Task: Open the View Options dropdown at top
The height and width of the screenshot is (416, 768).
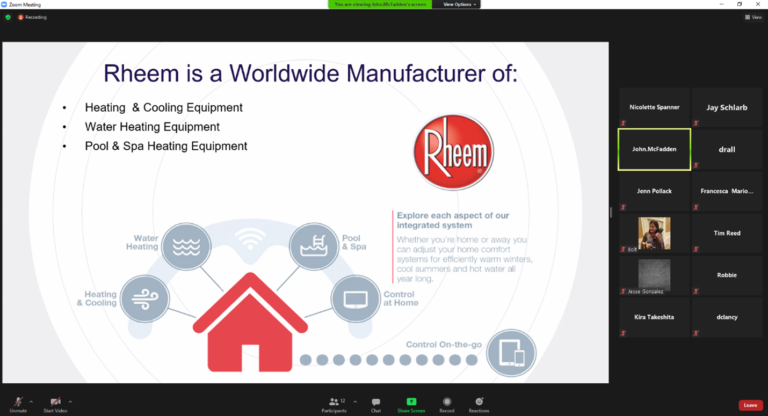Action: pyautogui.click(x=459, y=4)
